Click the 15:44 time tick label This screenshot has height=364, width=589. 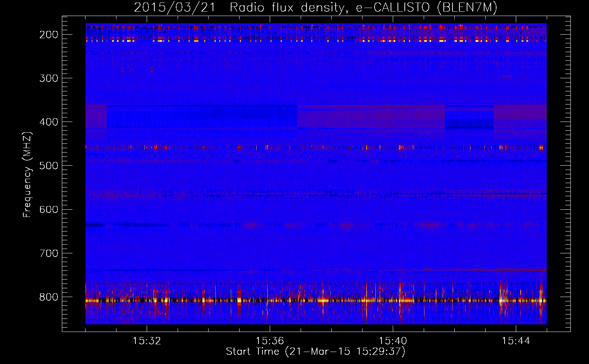coord(516,341)
